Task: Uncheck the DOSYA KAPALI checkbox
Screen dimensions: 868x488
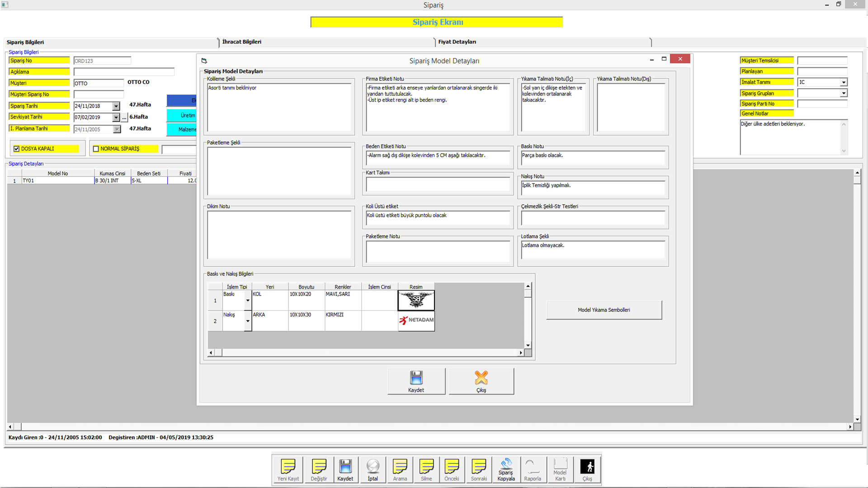Action: click(17, 149)
